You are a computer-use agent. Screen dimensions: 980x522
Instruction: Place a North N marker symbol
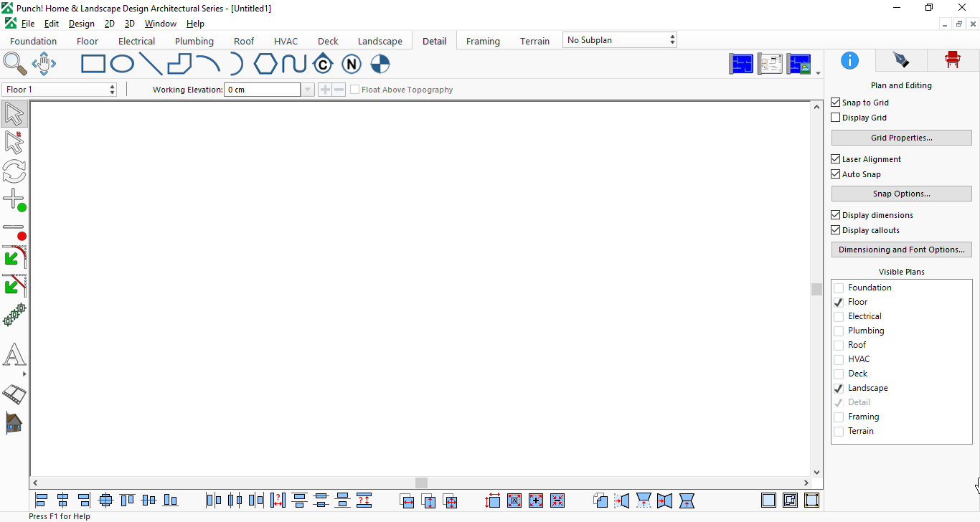click(351, 65)
